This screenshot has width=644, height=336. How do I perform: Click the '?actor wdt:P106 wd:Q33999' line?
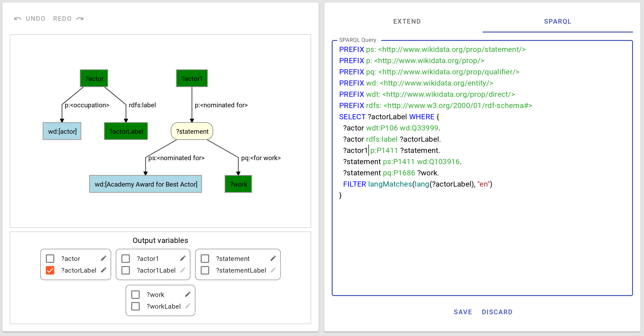(x=391, y=128)
